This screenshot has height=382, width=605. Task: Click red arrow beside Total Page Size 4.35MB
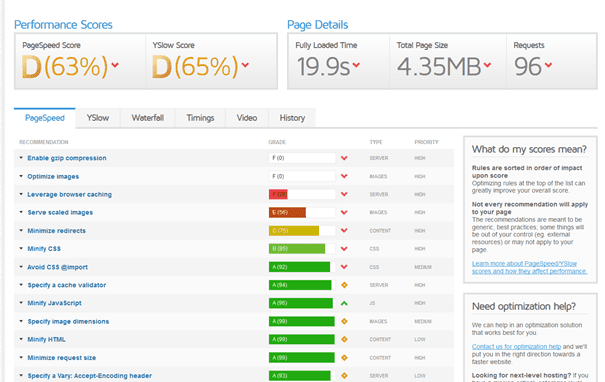click(x=487, y=65)
